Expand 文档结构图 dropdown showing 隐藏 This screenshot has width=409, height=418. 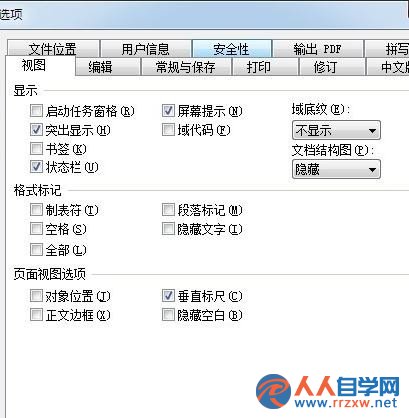pos(336,169)
